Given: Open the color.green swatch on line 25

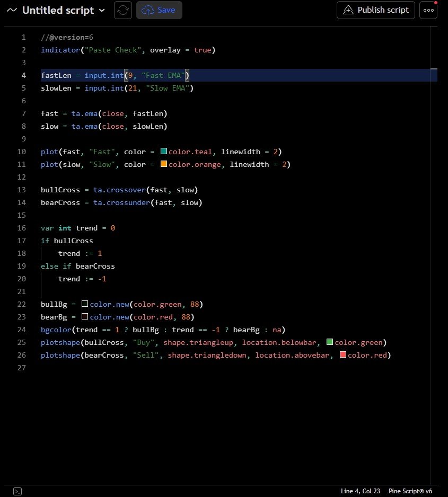Looking at the screenshot, I should pyautogui.click(x=330, y=342).
